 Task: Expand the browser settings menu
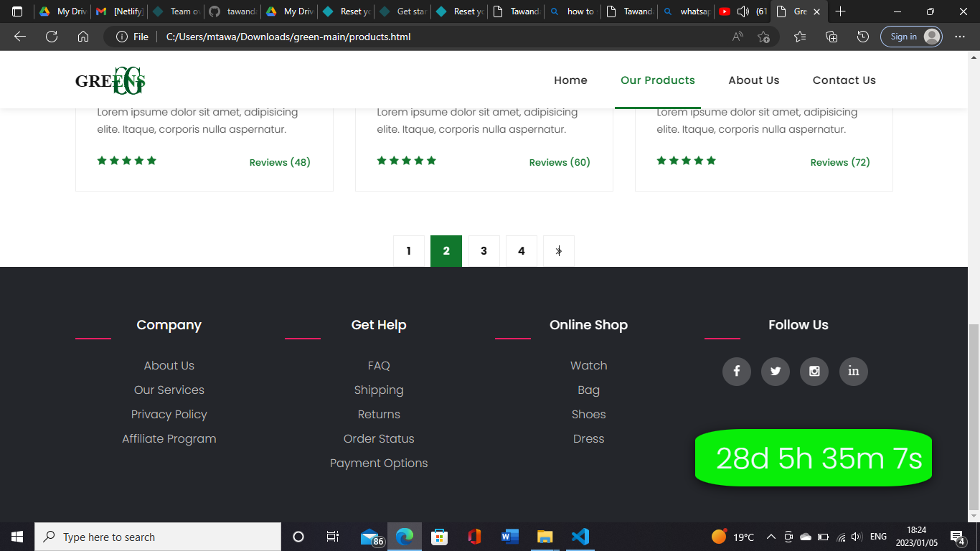pyautogui.click(x=960, y=36)
